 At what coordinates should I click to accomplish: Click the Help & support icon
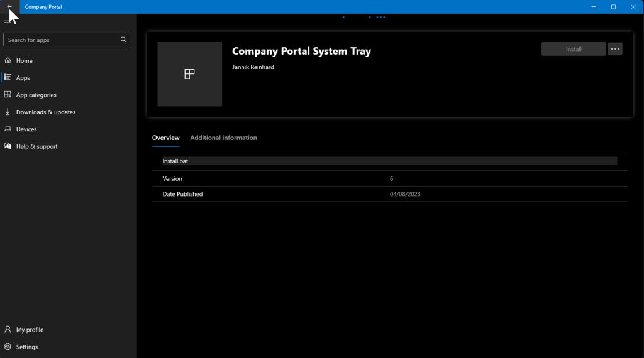[x=8, y=146]
